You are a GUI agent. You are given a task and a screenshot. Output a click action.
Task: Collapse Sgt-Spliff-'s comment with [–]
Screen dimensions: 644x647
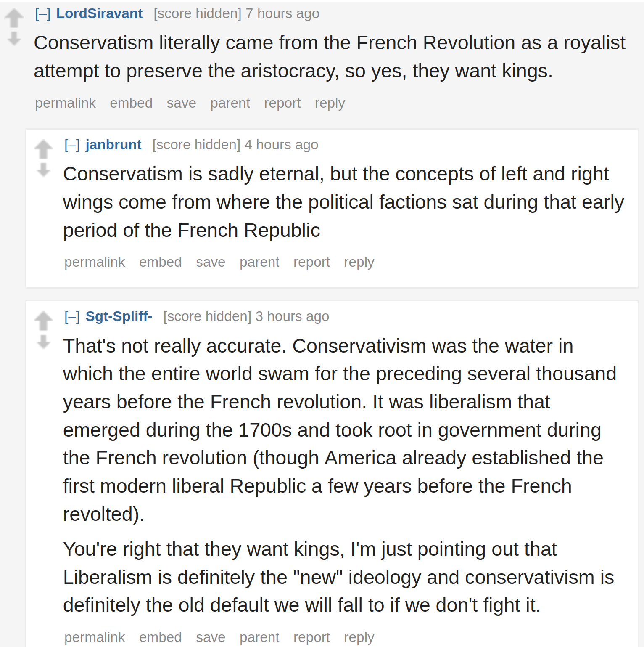click(x=72, y=317)
